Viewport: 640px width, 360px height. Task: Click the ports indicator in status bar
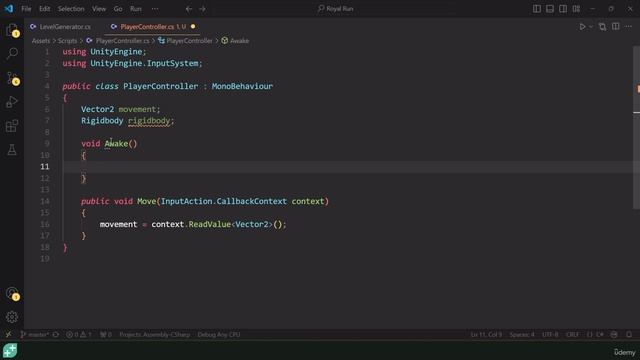coord(106,334)
